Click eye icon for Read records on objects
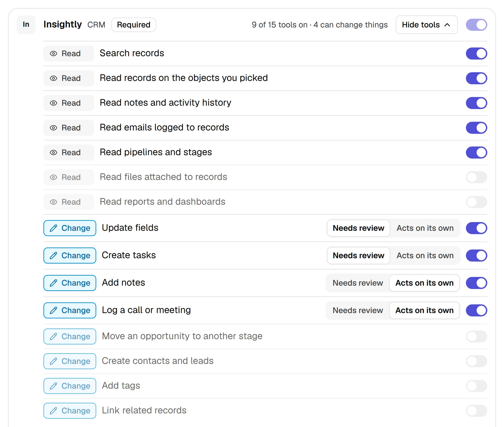Viewport: 504px width, 427px height. click(53, 78)
